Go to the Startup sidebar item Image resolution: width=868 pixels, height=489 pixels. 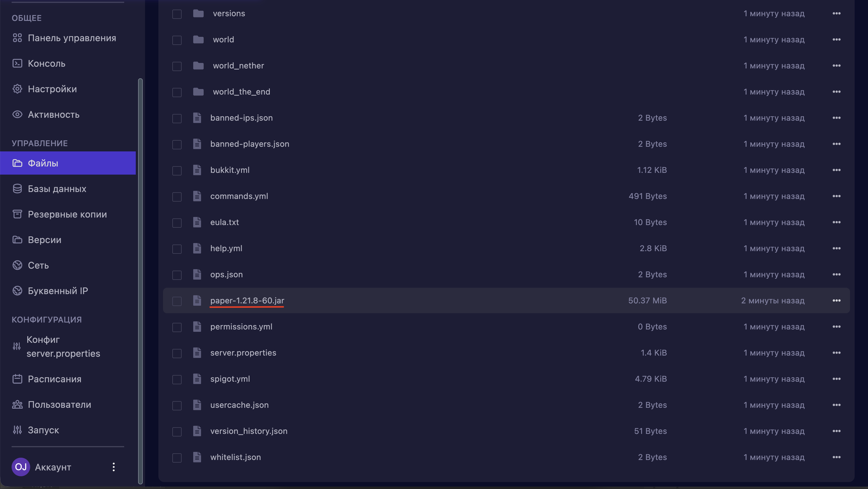tap(43, 430)
